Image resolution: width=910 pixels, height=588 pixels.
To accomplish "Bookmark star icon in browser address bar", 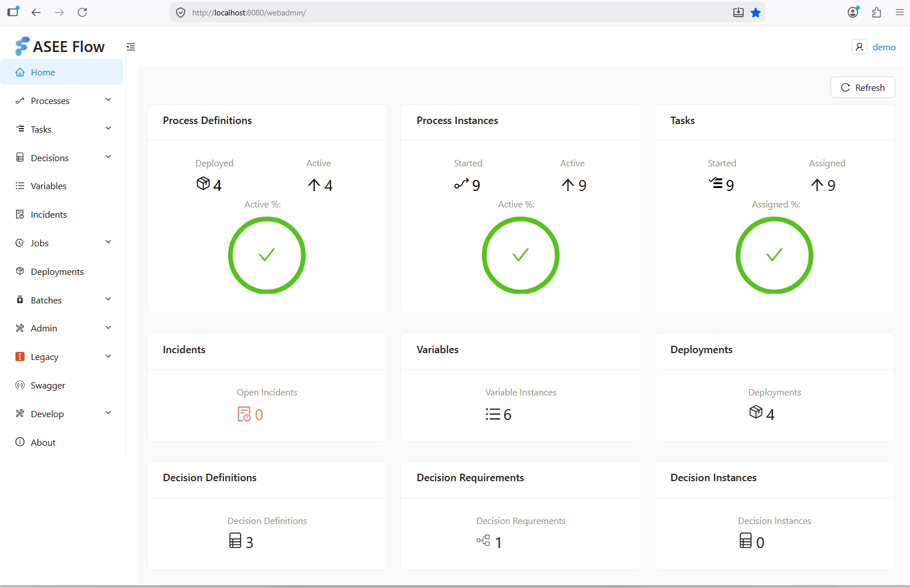I will [756, 13].
